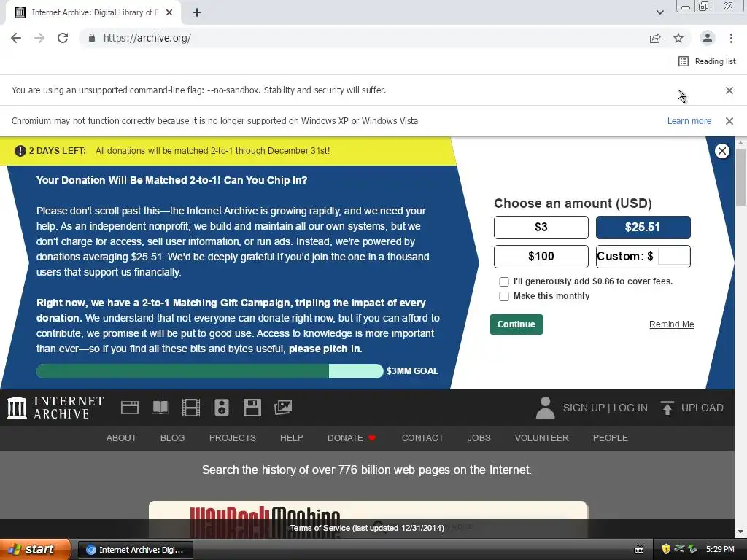Select the Internet Archive taskbar button

pos(135,550)
